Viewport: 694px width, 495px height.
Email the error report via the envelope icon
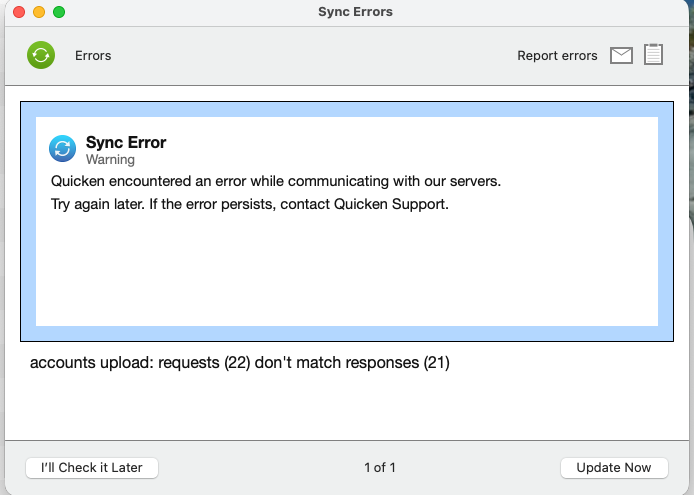pos(621,56)
